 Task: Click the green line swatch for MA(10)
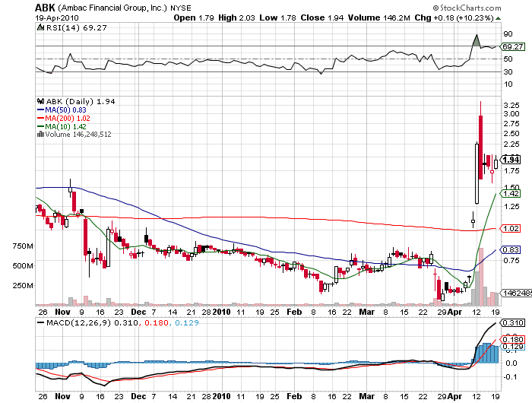tap(41, 127)
